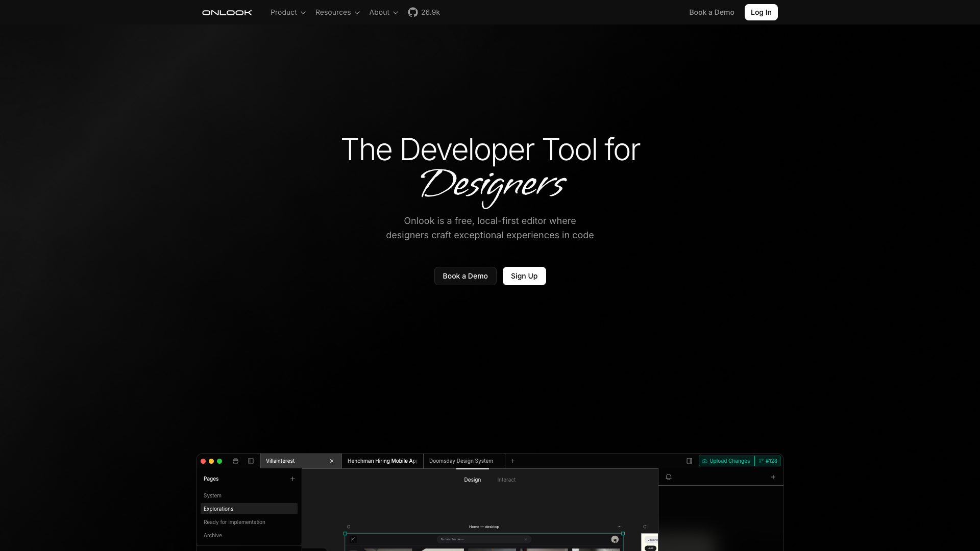This screenshot has height=551, width=980.
Task: Expand the Resources dropdown menu
Action: tap(337, 12)
